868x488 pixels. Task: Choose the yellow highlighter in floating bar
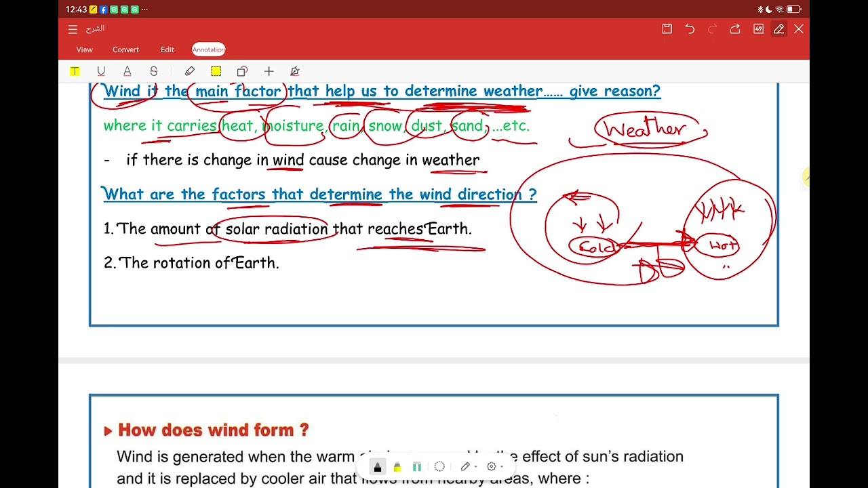[x=397, y=466]
